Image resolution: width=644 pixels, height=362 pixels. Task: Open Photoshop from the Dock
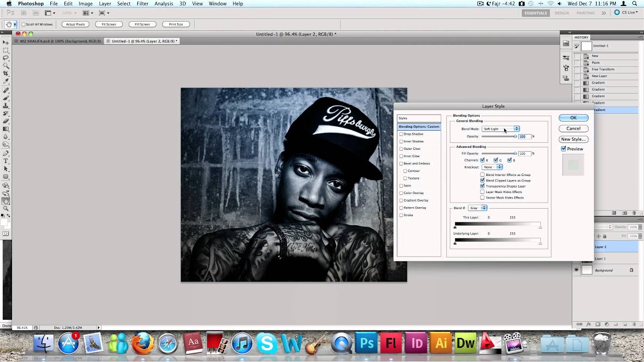point(367,343)
